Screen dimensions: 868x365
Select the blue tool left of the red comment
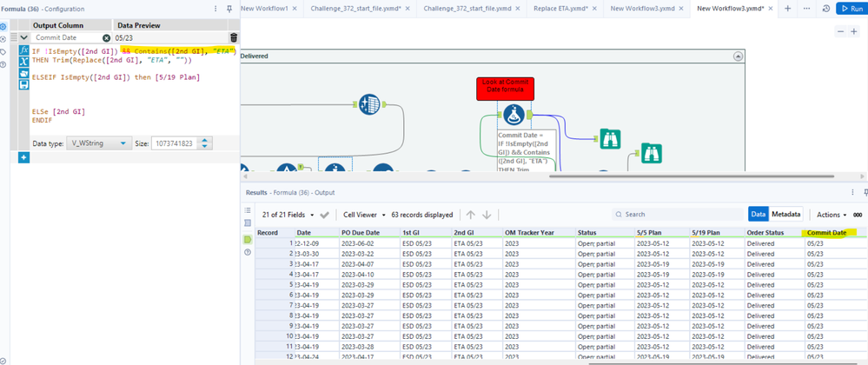point(368,104)
